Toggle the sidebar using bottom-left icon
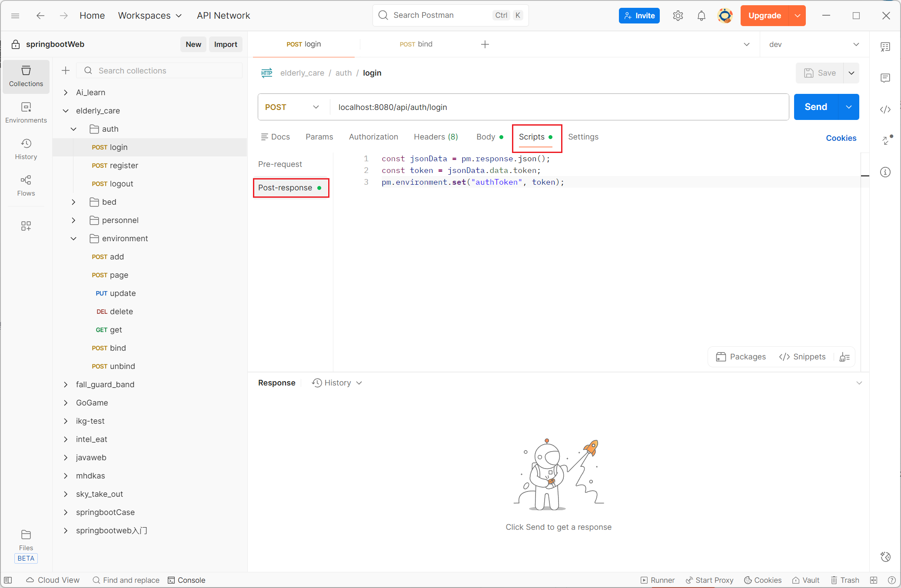Screen dimensions: 901x588 pos(8,580)
